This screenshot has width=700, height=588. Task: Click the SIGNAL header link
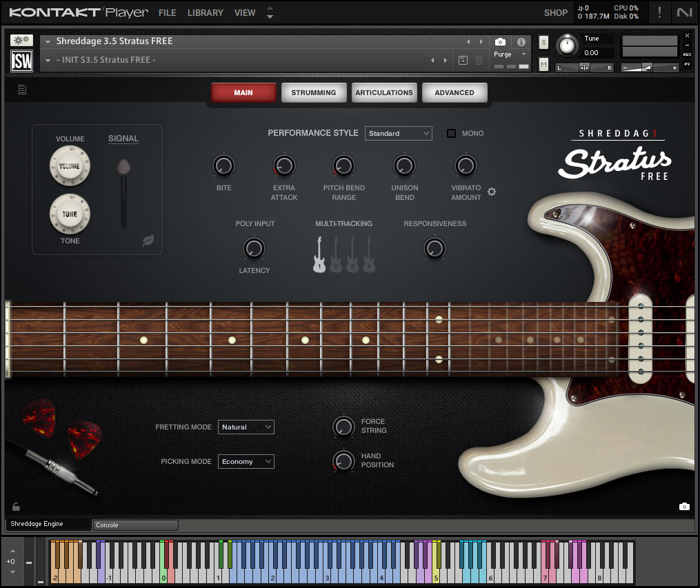(123, 139)
